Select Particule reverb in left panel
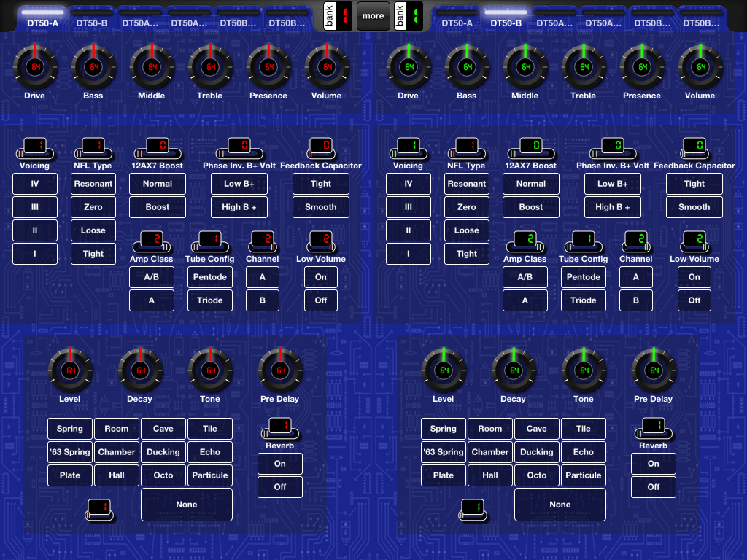Screen dimensions: 747x560 pyautogui.click(x=210, y=475)
